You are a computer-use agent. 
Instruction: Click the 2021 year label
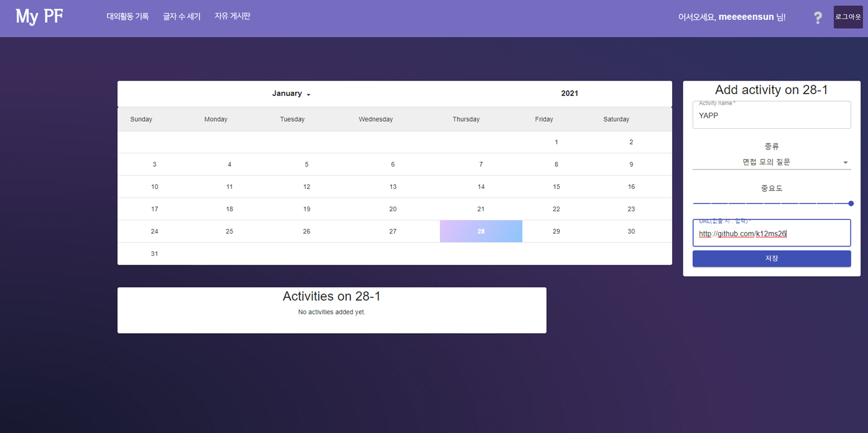[569, 93]
